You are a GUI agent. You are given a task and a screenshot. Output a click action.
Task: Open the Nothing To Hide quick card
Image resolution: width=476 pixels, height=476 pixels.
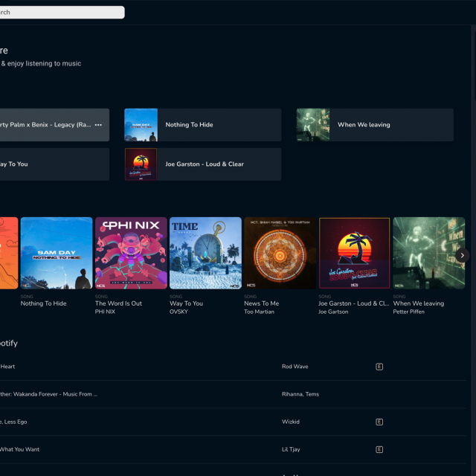coord(203,125)
